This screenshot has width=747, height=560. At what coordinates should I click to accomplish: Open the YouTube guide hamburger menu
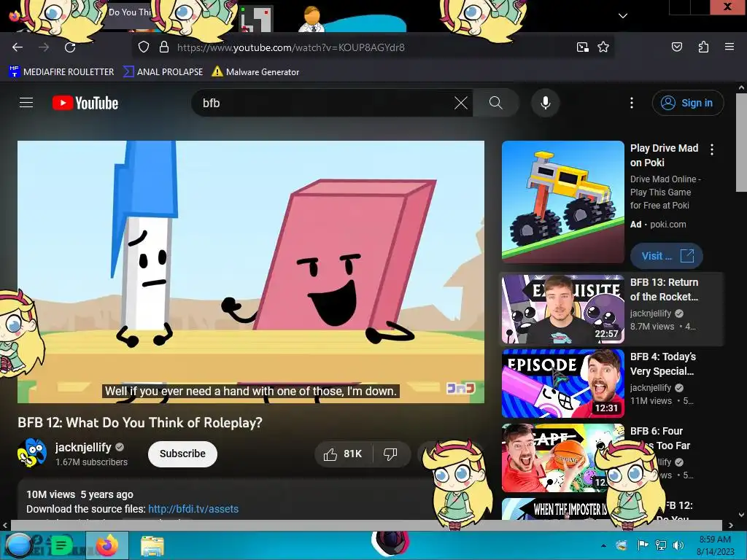(x=26, y=103)
